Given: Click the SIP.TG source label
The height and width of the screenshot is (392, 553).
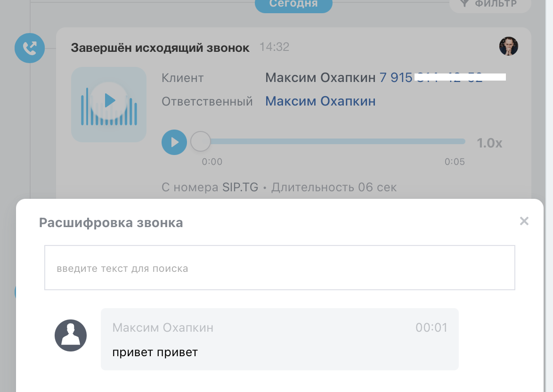Looking at the screenshot, I should [x=240, y=187].
